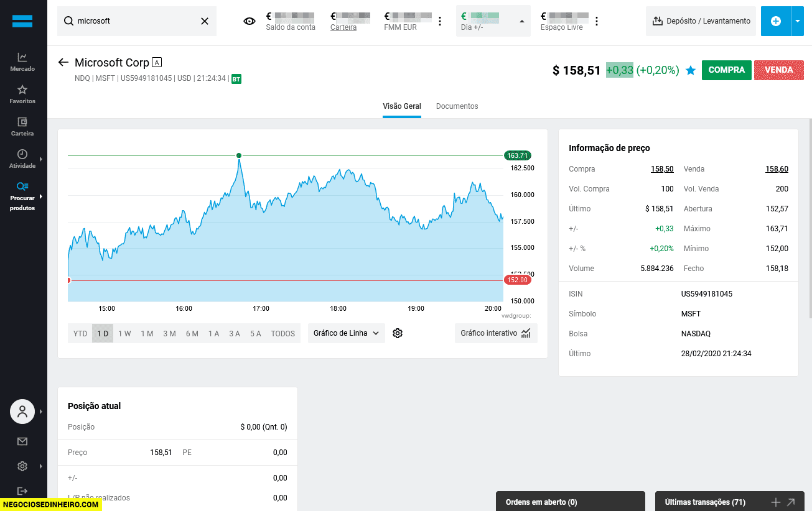Click the COMPRA button
Image resolution: width=812 pixels, height=511 pixels.
727,70
